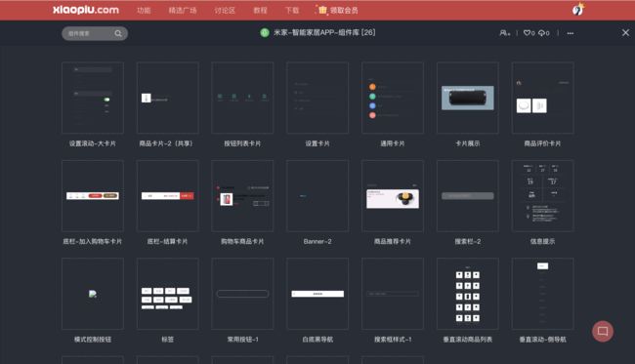Viewport: 635px width, 364px height.
Task: Open the 底栏-结算卡片 thumbnail
Action: click(x=168, y=196)
